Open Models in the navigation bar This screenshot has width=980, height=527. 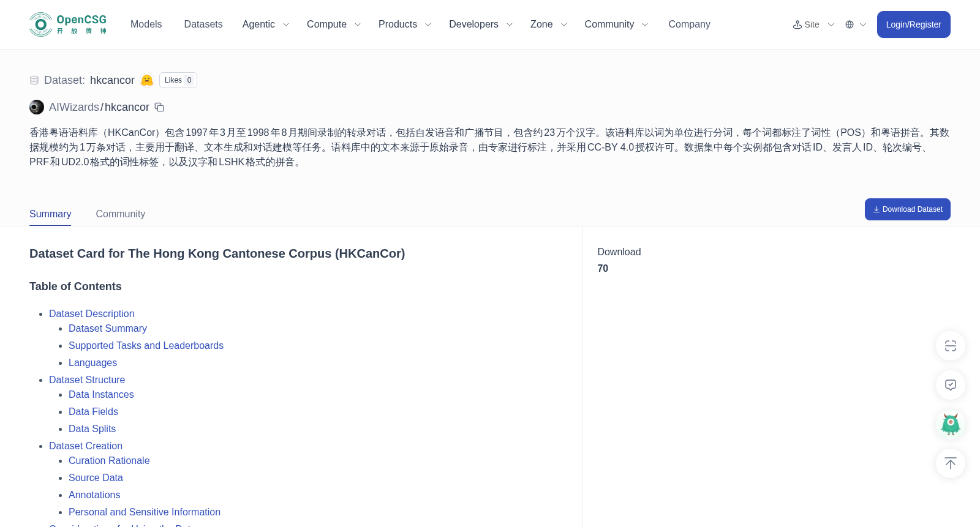[146, 24]
